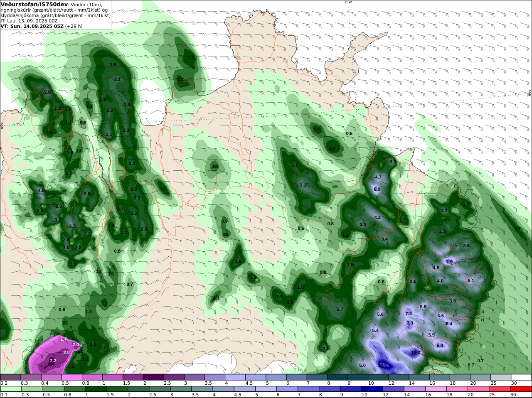This screenshot has width=532, height=398.
Task: Click the red swatch above 30 in rain legend
Action: [521, 389]
